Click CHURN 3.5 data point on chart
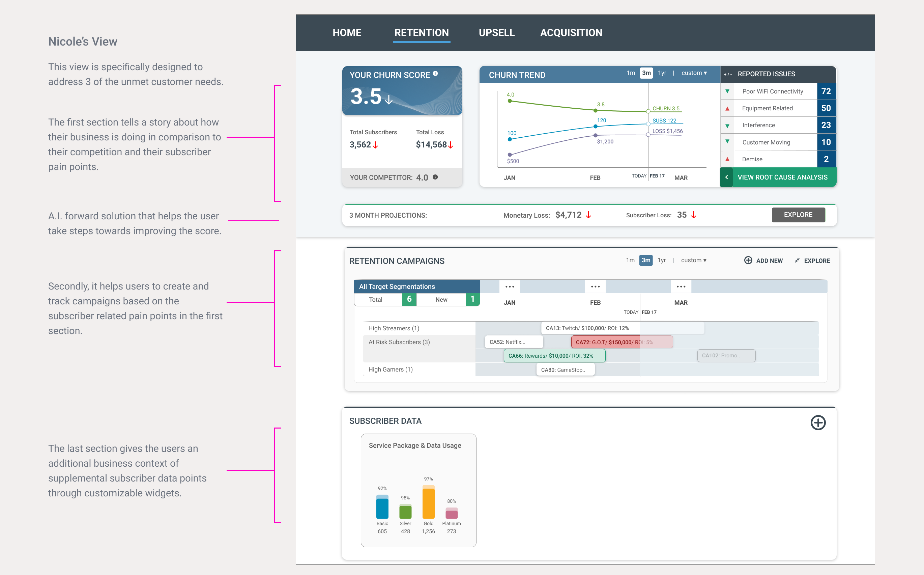Screen dimensions: 924x575 [x=648, y=111]
